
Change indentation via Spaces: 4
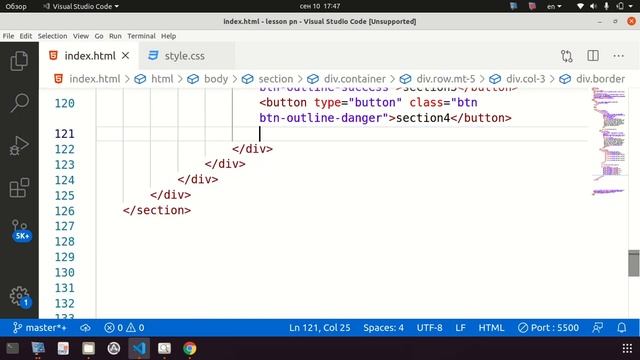tap(383, 328)
